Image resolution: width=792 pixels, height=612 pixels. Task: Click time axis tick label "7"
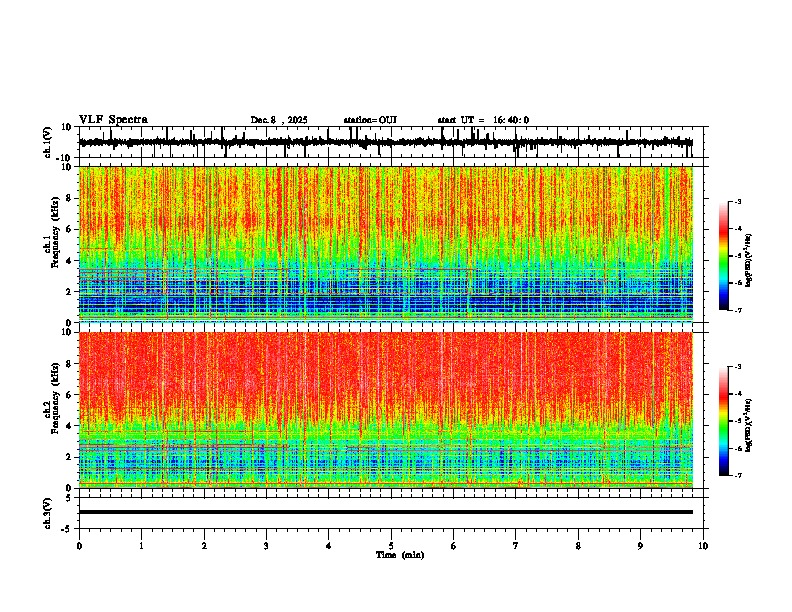[516, 546]
